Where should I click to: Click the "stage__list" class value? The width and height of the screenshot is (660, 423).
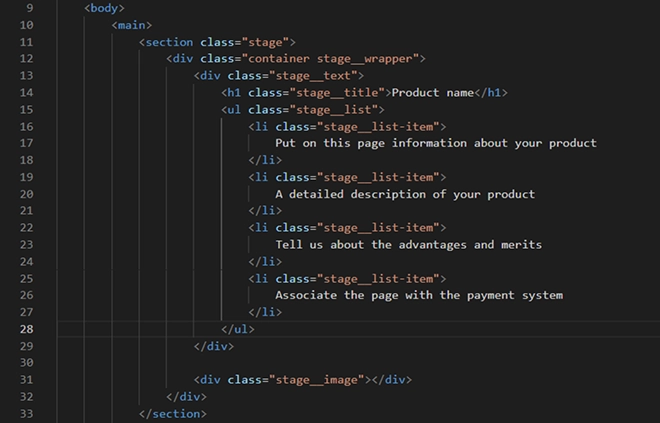(x=334, y=110)
